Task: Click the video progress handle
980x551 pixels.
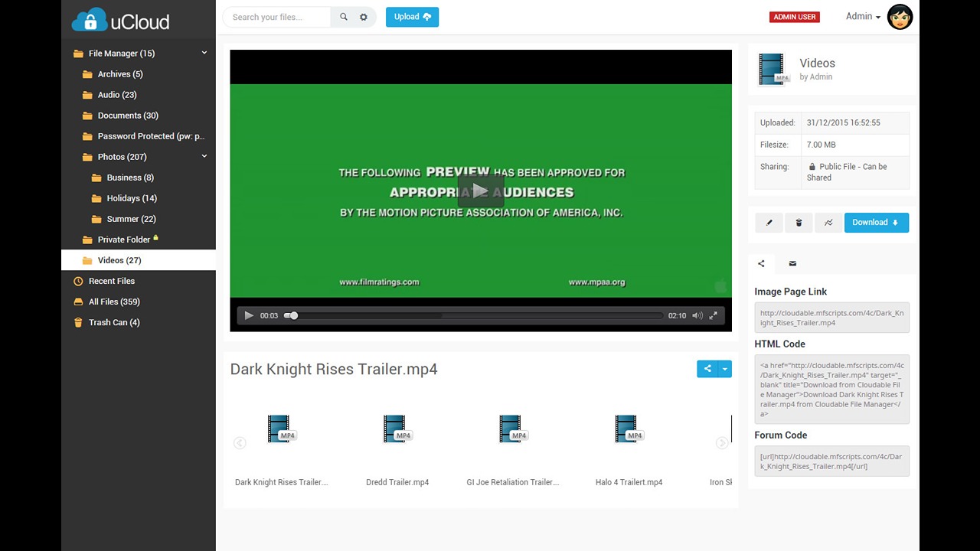Action: pyautogui.click(x=292, y=315)
